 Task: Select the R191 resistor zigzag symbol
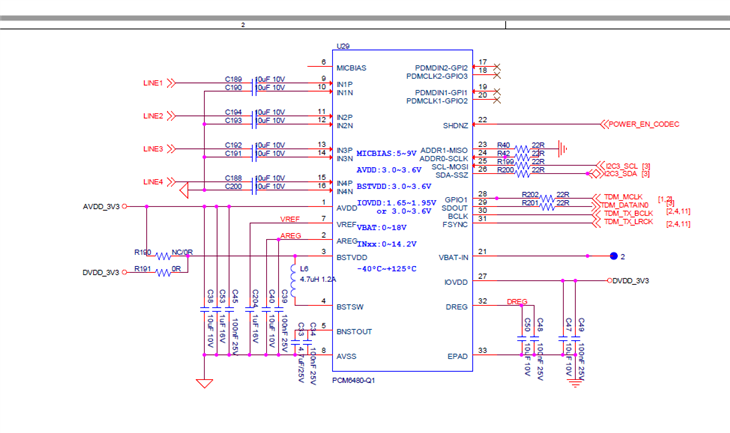point(163,272)
